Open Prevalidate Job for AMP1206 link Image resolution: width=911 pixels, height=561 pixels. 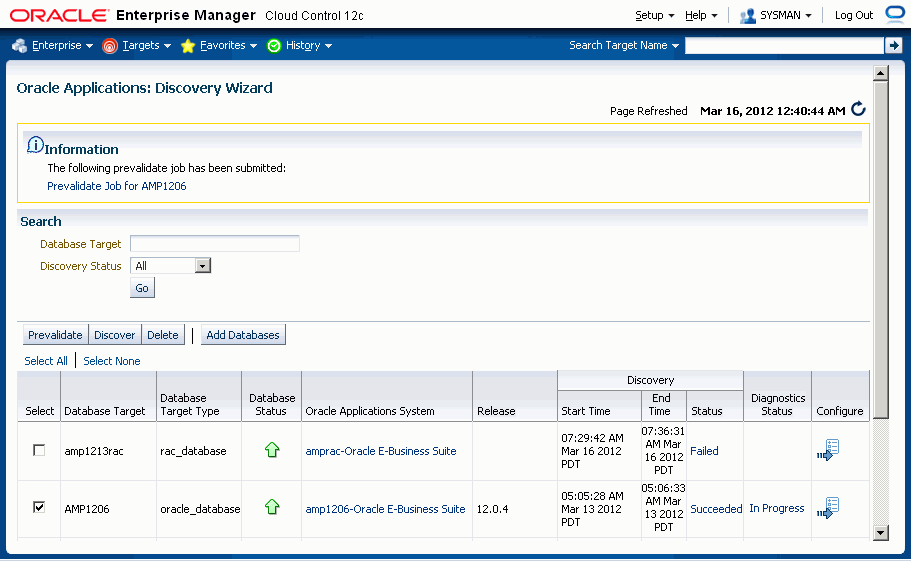click(x=117, y=186)
